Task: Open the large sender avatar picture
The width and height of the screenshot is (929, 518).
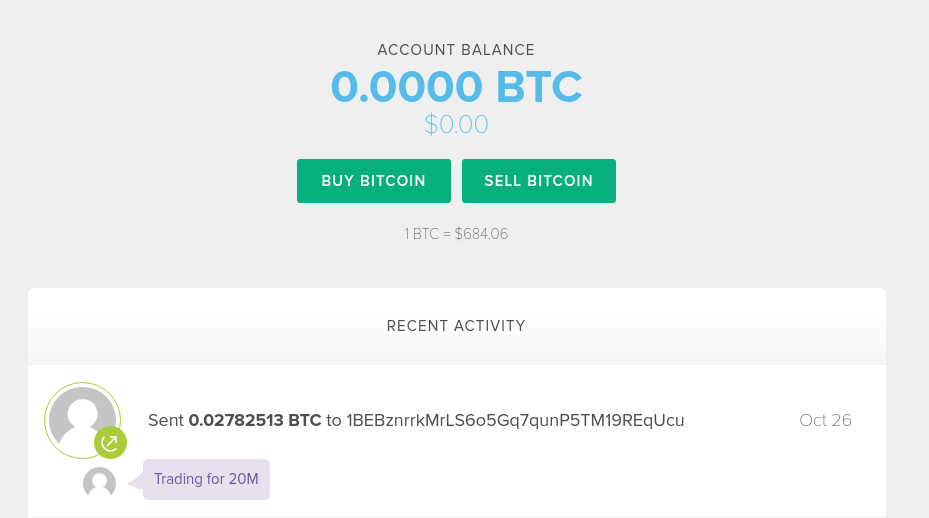Action: pos(82,420)
